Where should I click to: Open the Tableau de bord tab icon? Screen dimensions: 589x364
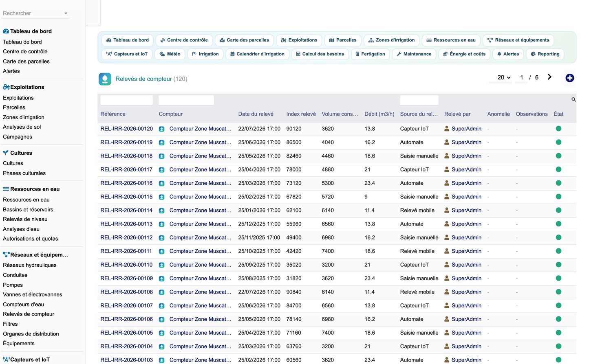click(109, 40)
